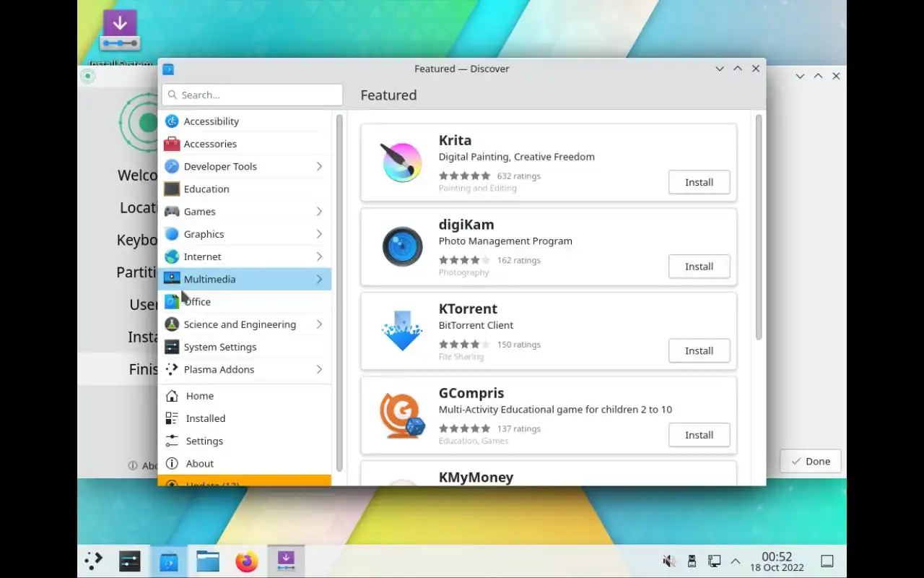Click the Graphics category icon
Image resolution: width=924 pixels, height=578 pixels.
(172, 234)
